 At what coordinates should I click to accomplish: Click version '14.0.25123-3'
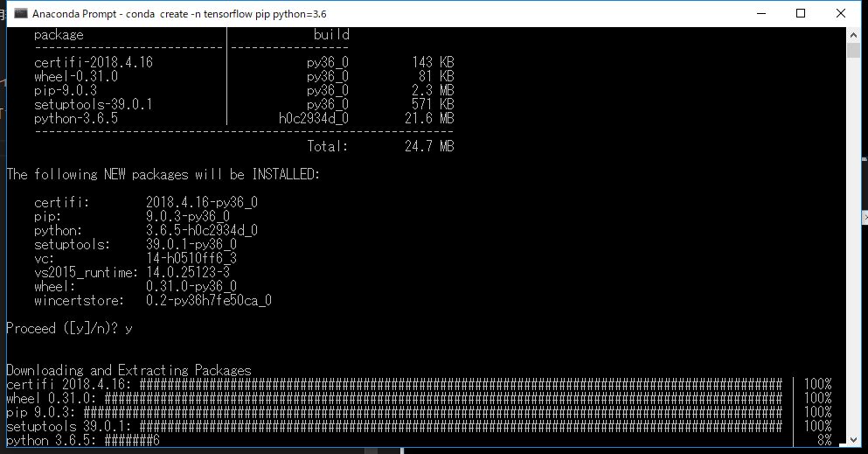[x=188, y=272]
